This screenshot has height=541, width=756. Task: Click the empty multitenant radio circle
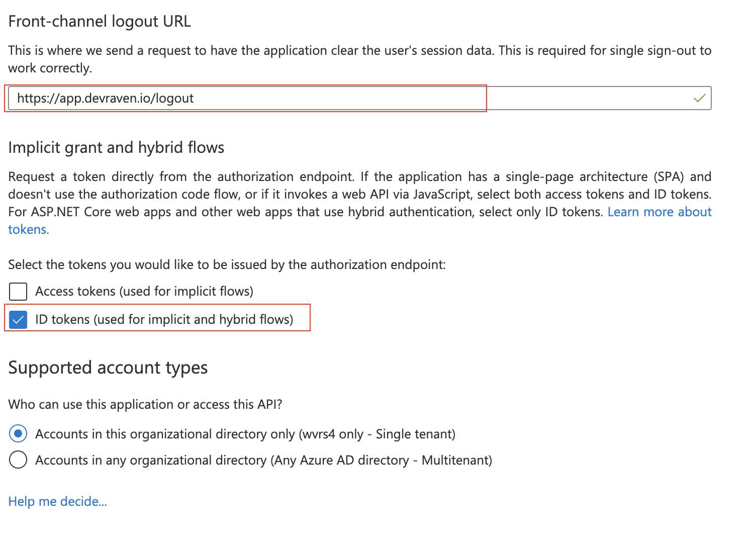click(18, 460)
